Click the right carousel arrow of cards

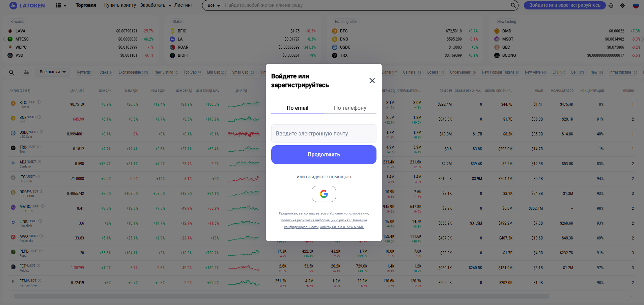[x=642, y=39]
